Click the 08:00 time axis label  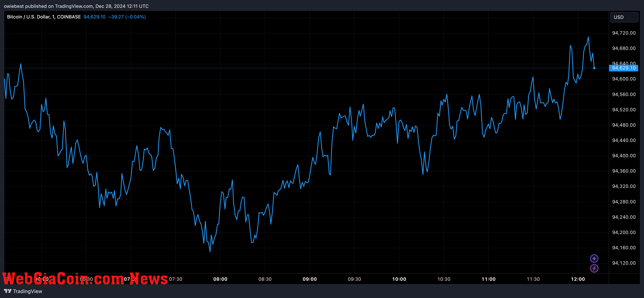point(220,279)
